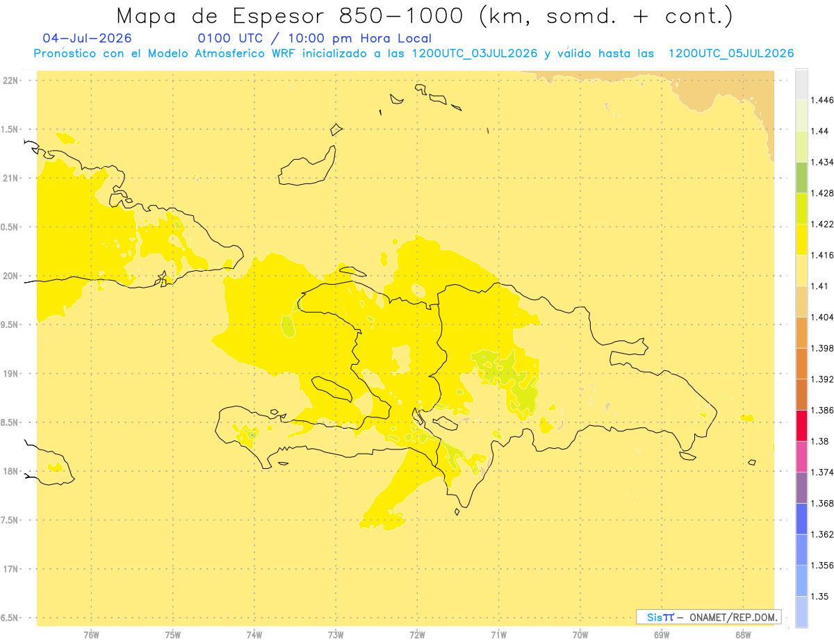Click the 71W longitude axis label
The width and height of the screenshot is (834, 644).
tap(498, 634)
